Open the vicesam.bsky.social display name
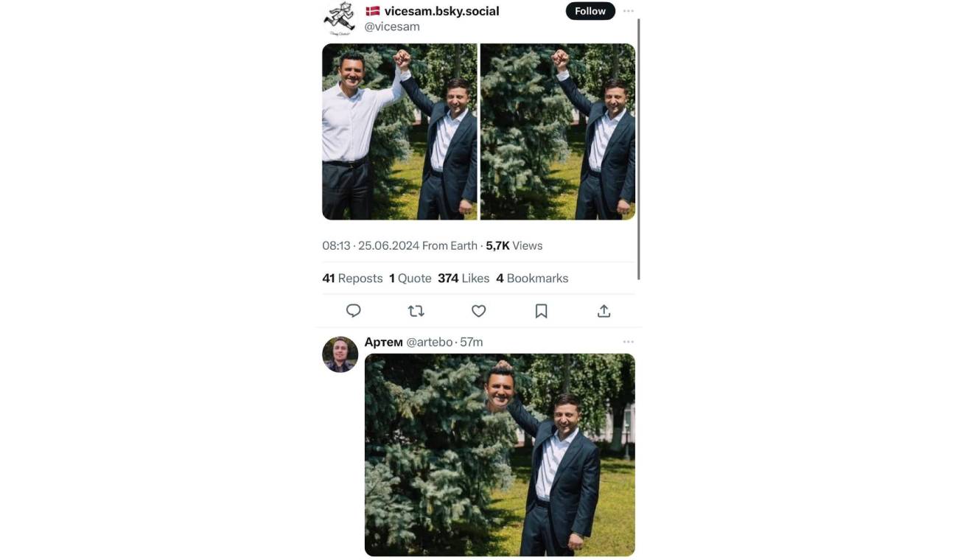Screen dimensions: 958x560 [x=441, y=11]
